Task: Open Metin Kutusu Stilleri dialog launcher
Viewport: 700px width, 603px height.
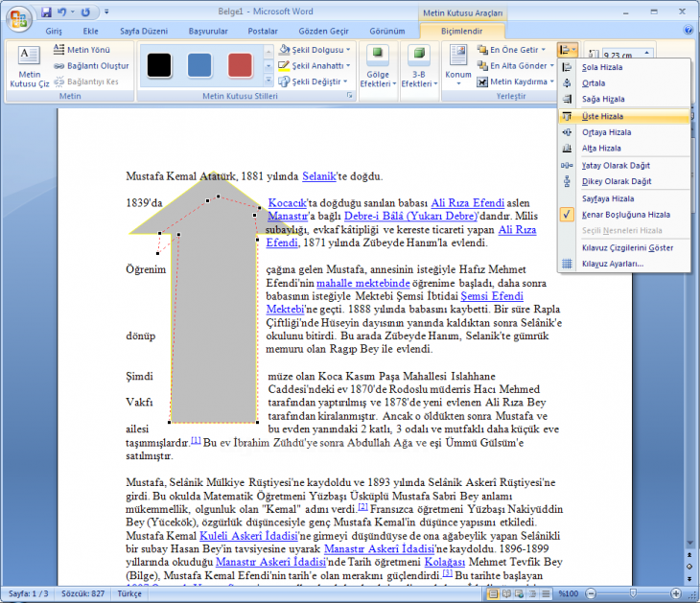Action: pos(350,96)
